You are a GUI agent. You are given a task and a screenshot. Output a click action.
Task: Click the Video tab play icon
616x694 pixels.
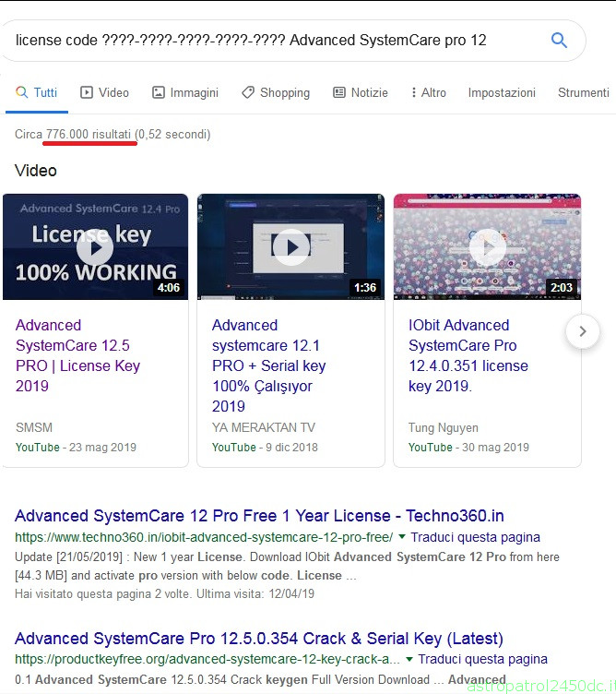(x=87, y=92)
